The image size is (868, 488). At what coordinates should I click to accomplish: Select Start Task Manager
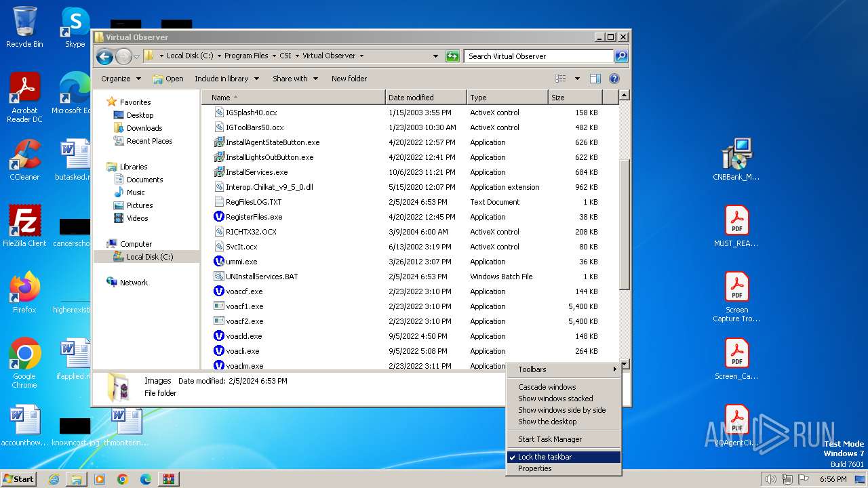(x=564, y=439)
